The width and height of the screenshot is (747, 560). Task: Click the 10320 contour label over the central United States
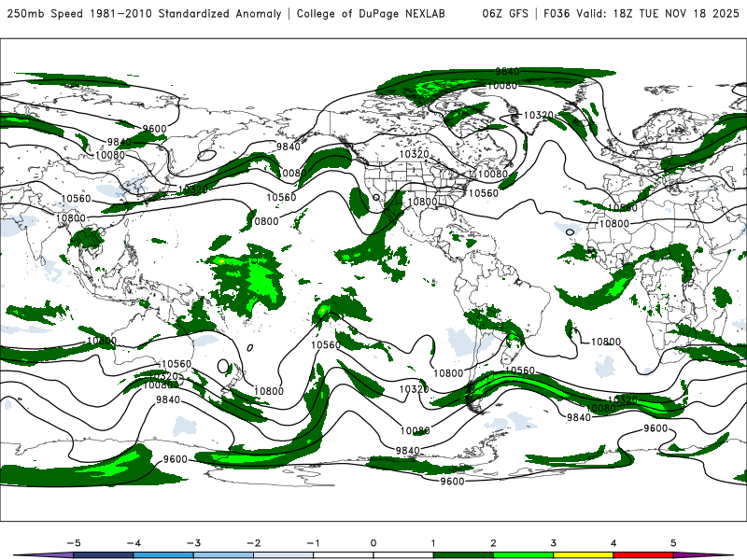[x=414, y=154]
